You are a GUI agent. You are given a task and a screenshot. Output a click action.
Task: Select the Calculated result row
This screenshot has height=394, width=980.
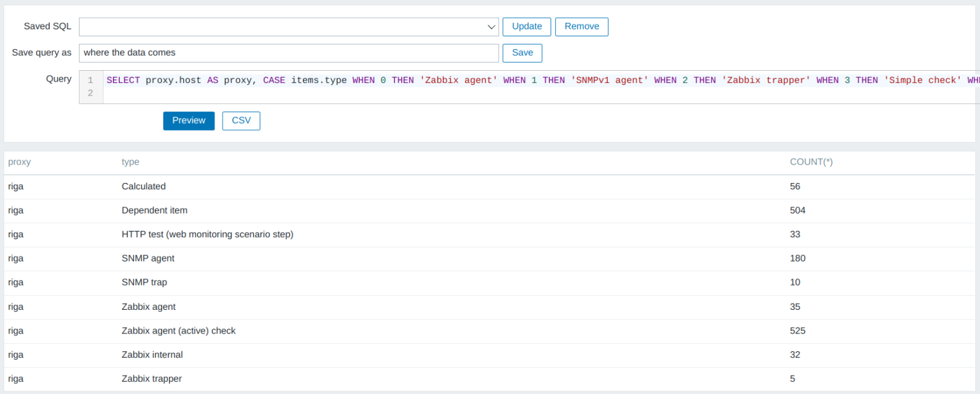(x=143, y=186)
